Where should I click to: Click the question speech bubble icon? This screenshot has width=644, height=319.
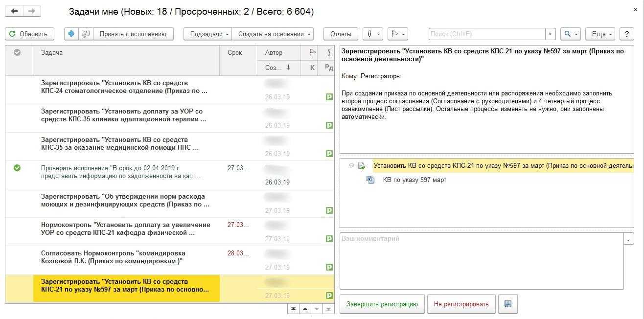point(86,34)
